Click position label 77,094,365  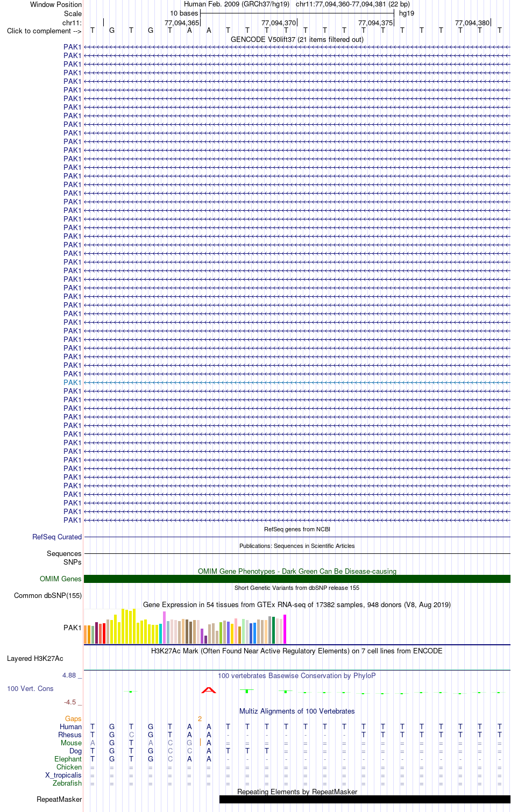coord(182,23)
